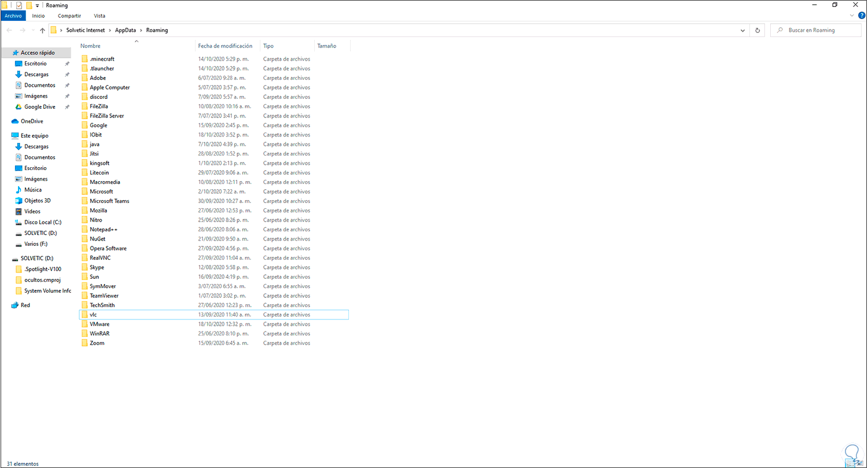This screenshot has height=468, width=868.
Task: Click the folder icon beside Mozilla
Action: (84, 211)
